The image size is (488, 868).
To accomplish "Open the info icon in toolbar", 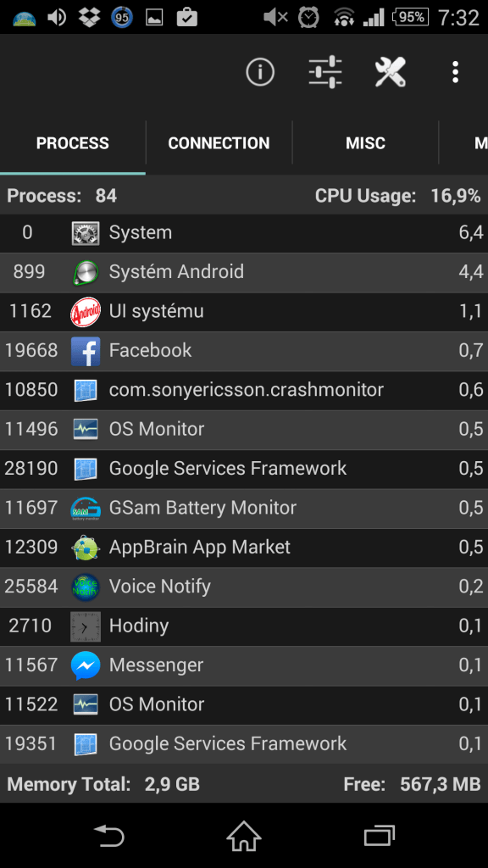I will coord(260,72).
